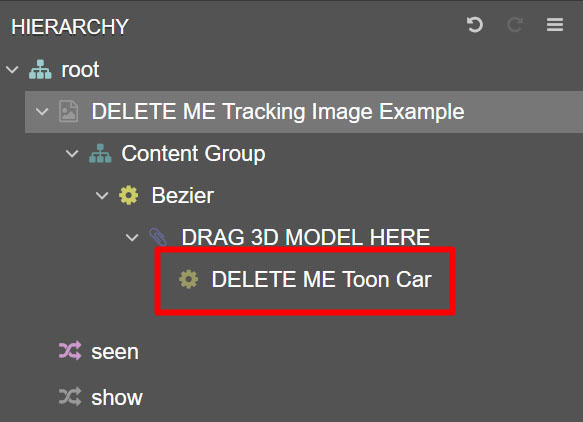Image resolution: width=583 pixels, height=422 pixels.
Task: Collapse the Content Group chevron
Action: coord(72,154)
